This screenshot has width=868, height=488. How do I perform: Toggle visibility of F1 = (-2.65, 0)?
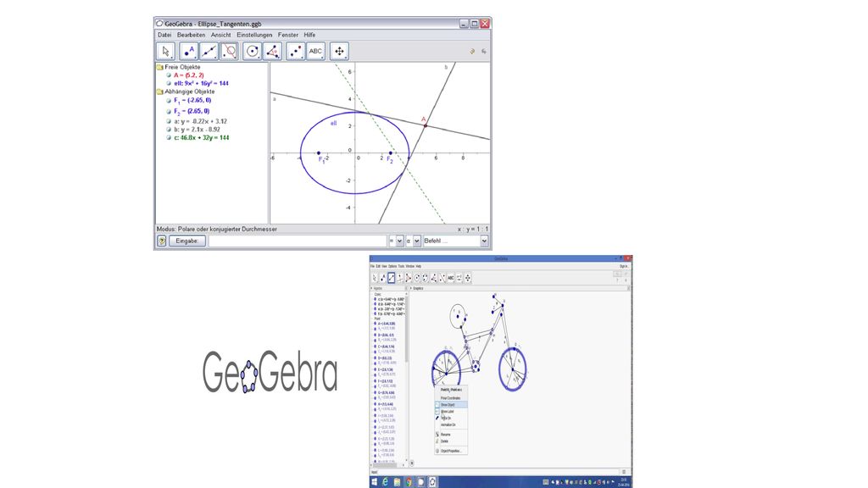click(169, 101)
